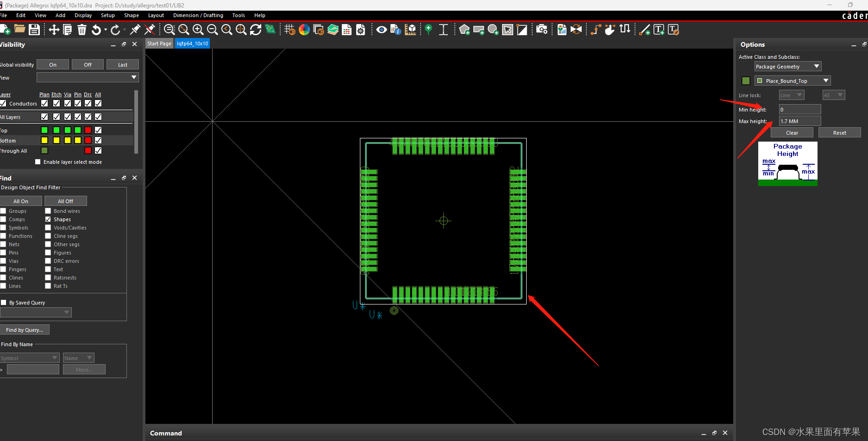868x441 pixels.
Task: Expand the Place_Bound_Top subclass dropdown
Action: pos(792,81)
